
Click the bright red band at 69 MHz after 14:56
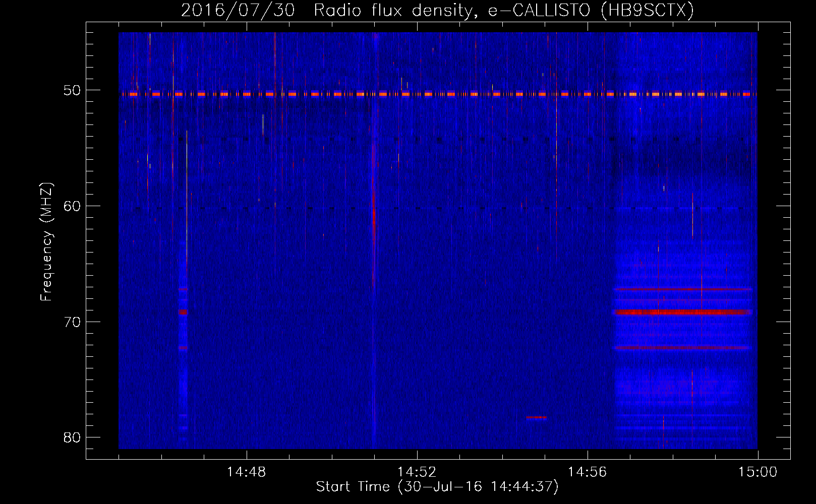683,312
